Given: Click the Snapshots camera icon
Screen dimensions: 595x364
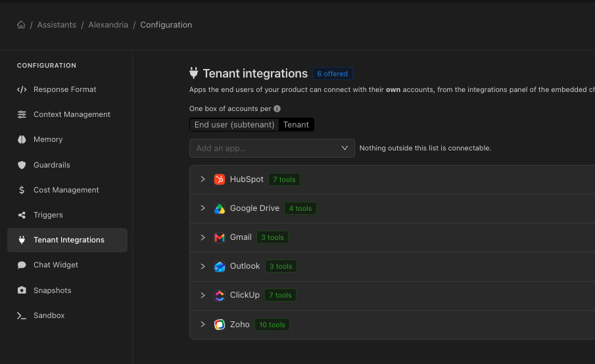Looking at the screenshot, I should point(22,290).
